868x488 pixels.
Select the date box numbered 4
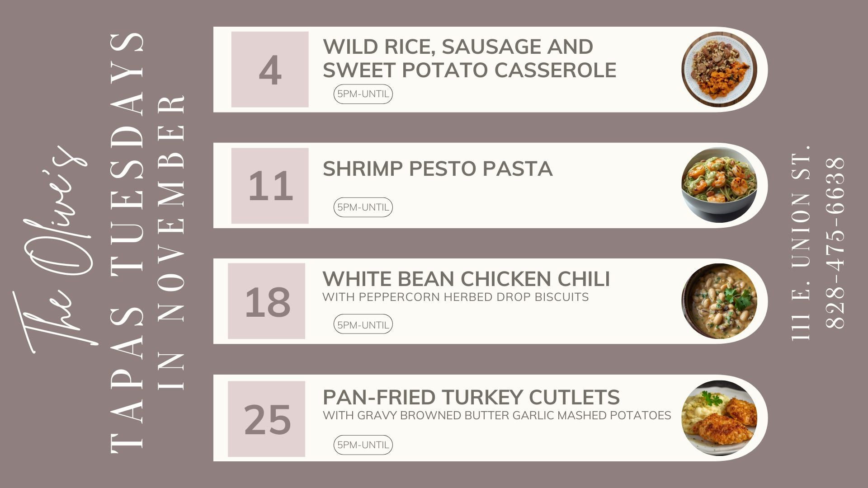click(x=270, y=70)
